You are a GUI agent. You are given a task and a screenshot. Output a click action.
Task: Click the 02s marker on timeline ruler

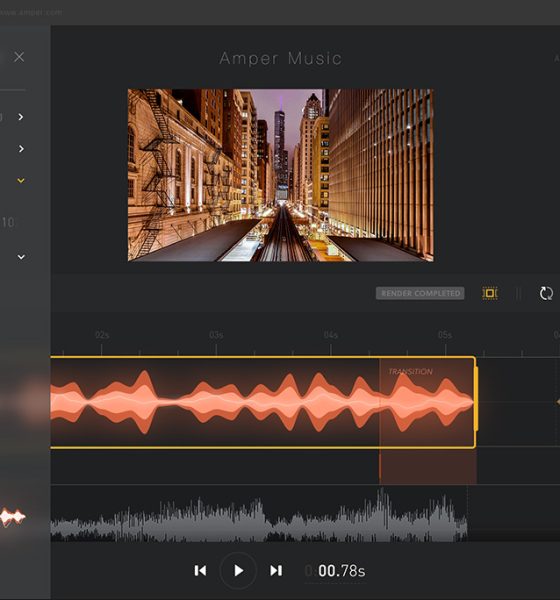pyautogui.click(x=102, y=335)
